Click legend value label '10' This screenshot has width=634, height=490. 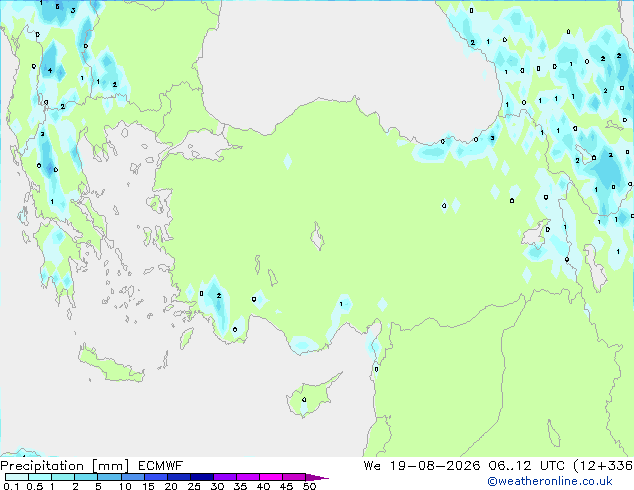(x=125, y=486)
